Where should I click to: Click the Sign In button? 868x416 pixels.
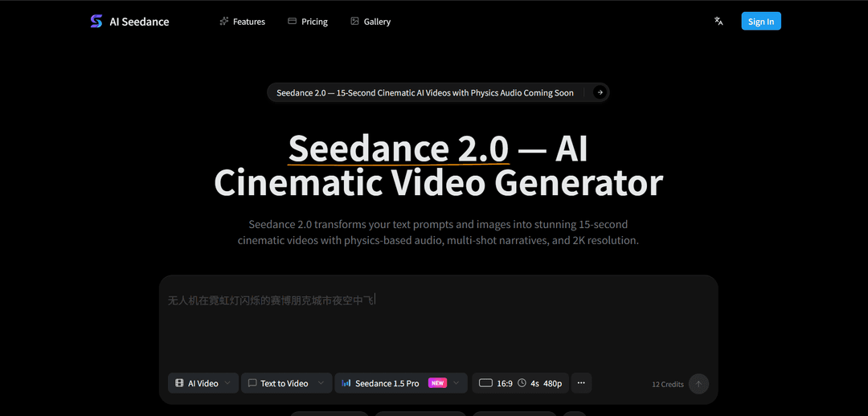[x=761, y=21]
